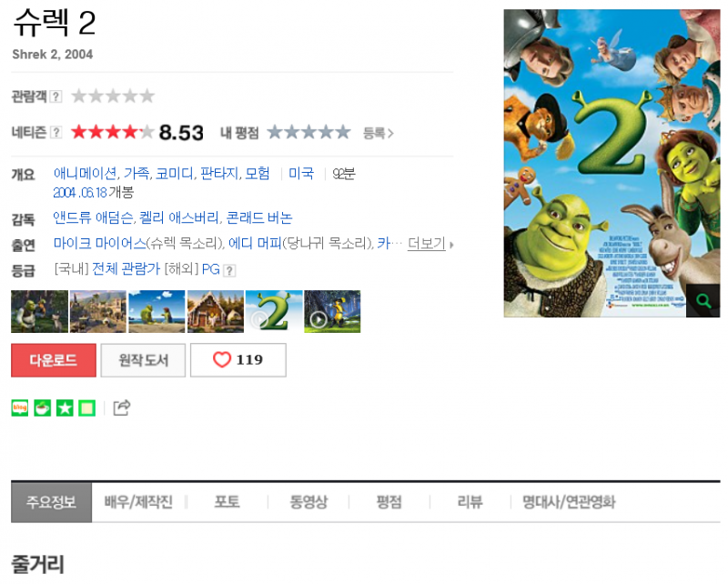Click help icon next to 관람객
The height and width of the screenshot is (584, 728).
click(56, 96)
